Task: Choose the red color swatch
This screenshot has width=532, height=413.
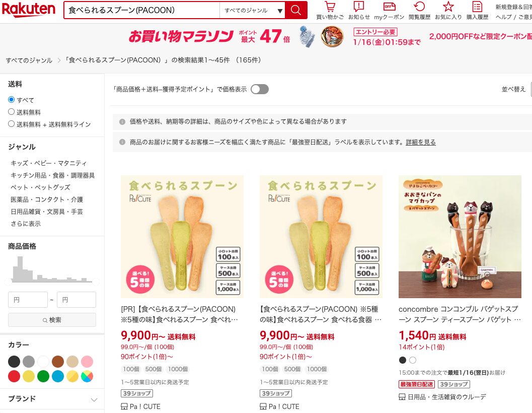Action: (14, 376)
